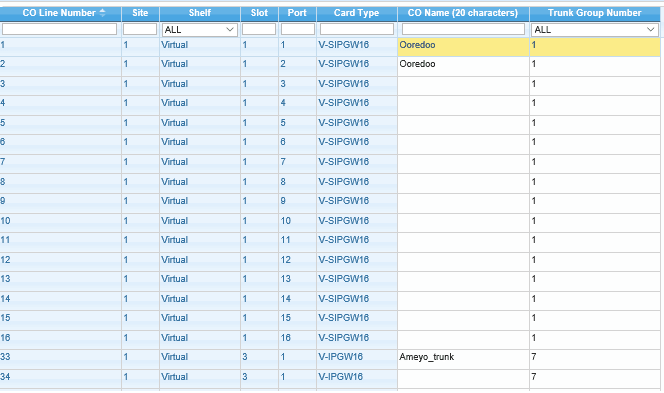This screenshot has height=393, width=664.
Task: Select CO line number 34
Action: 6,377
